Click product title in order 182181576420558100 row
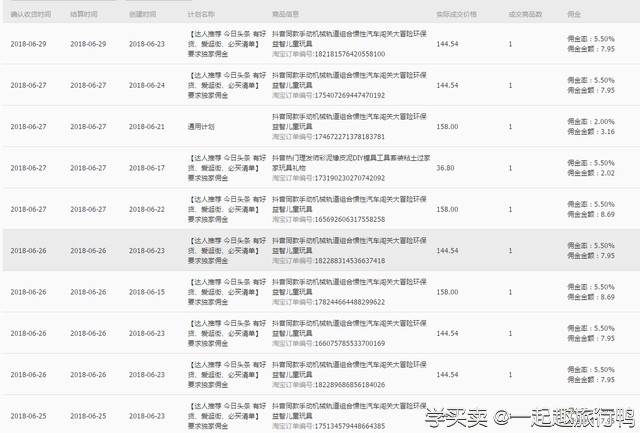 click(x=349, y=39)
